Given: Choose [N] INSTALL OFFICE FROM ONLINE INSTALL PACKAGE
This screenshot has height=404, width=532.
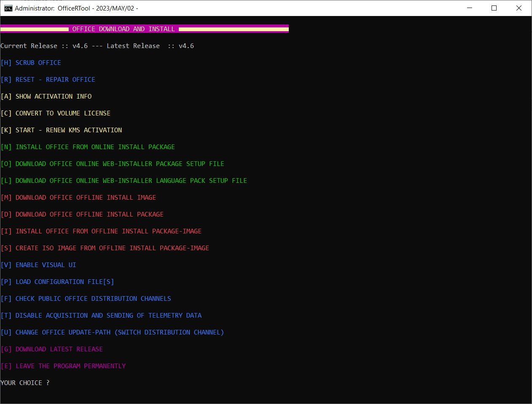Looking at the screenshot, I should pyautogui.click(x=88, y=147).
